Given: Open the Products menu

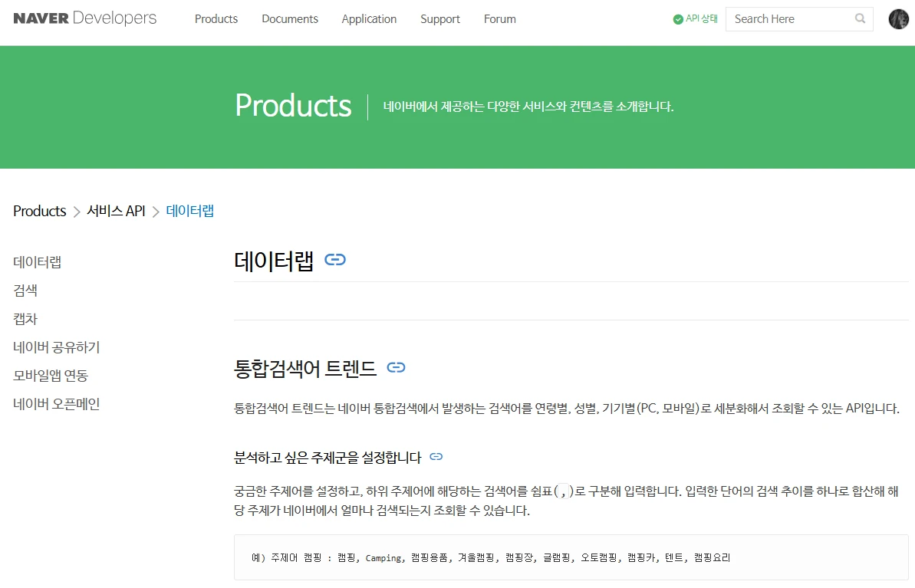Looking at the screenshot, I should pos(216,19).
